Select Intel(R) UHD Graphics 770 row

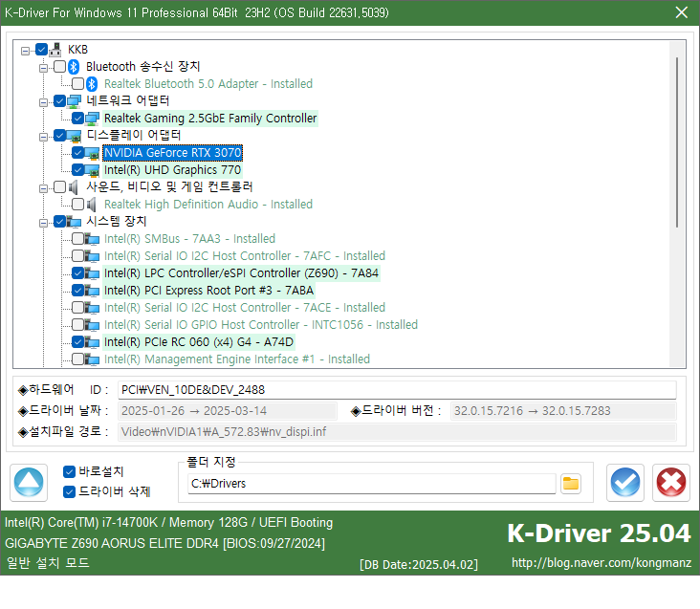click(x=172, y=170)
